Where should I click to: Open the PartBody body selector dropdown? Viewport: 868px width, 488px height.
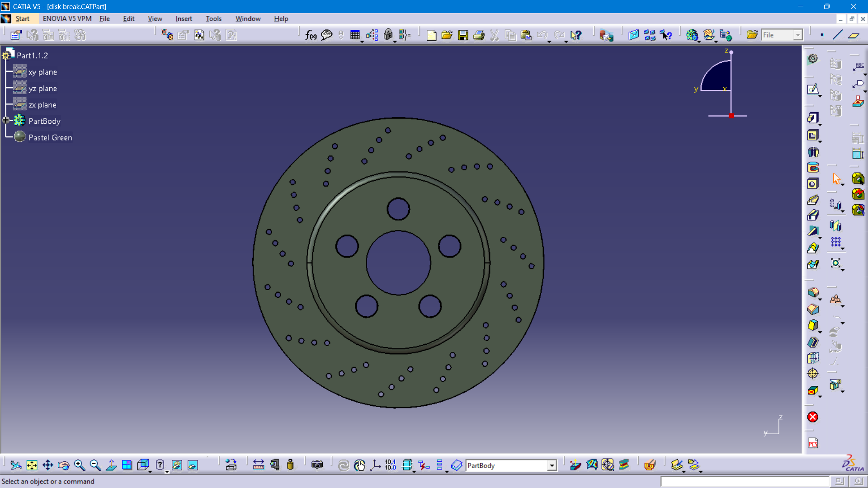(552, 465)
